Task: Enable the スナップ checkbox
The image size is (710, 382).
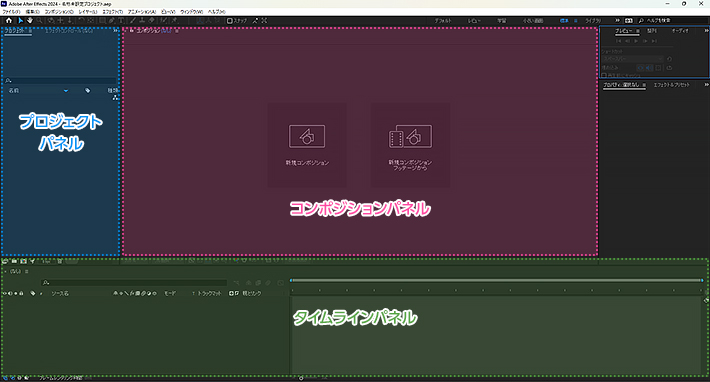Action: pos(230,20)
